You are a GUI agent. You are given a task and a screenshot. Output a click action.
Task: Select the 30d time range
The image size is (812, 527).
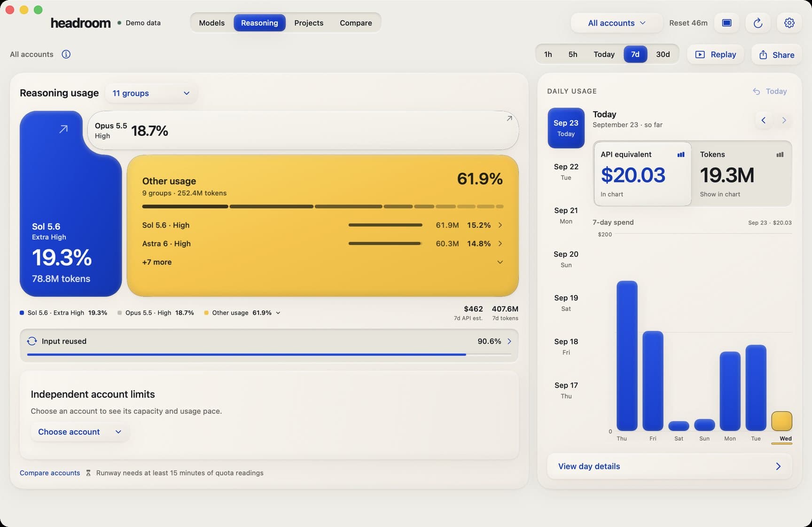[x=663, y=54]
